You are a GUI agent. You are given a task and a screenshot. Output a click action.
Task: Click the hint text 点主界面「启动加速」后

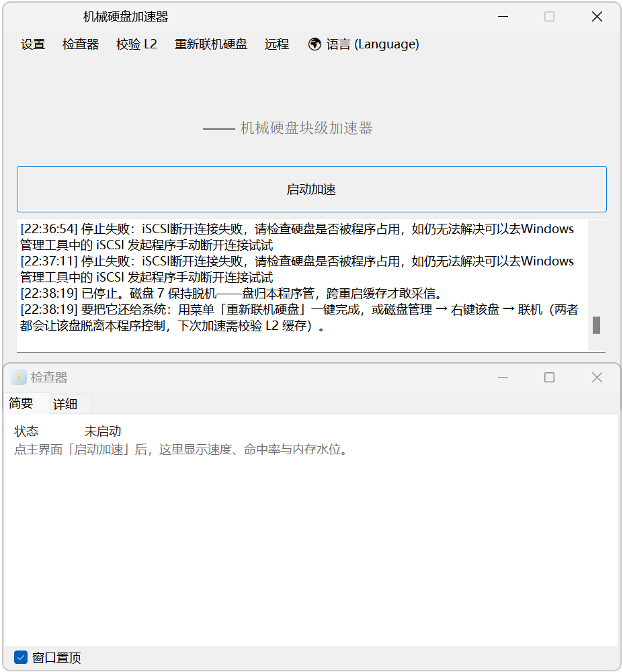click(x=181, y=449)
